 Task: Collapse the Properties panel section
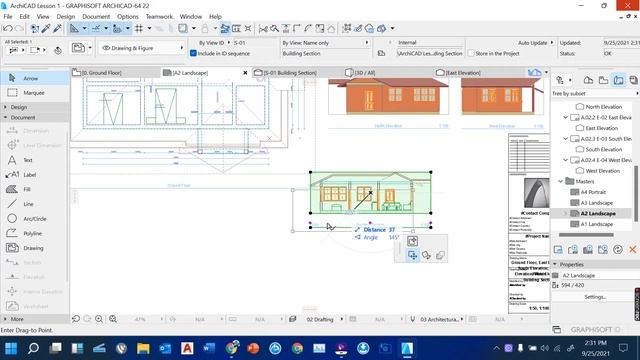click(555, 264)
